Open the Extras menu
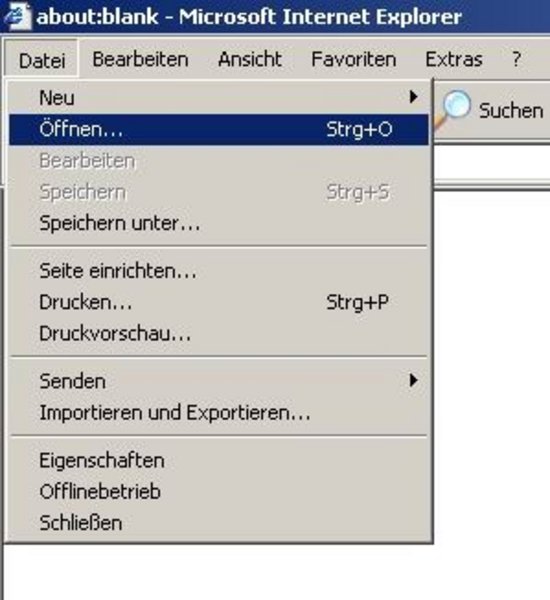The image size is (550, 600). [x=454, y=60]
